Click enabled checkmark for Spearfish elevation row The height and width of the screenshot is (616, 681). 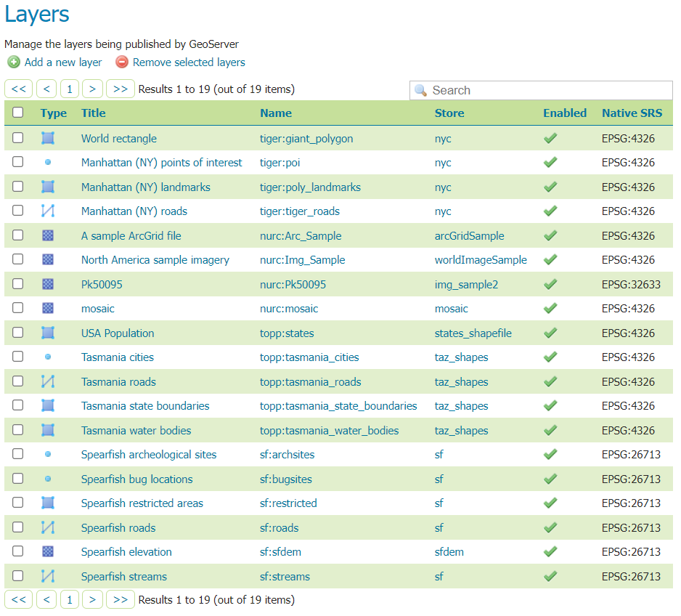pos(550,552)
